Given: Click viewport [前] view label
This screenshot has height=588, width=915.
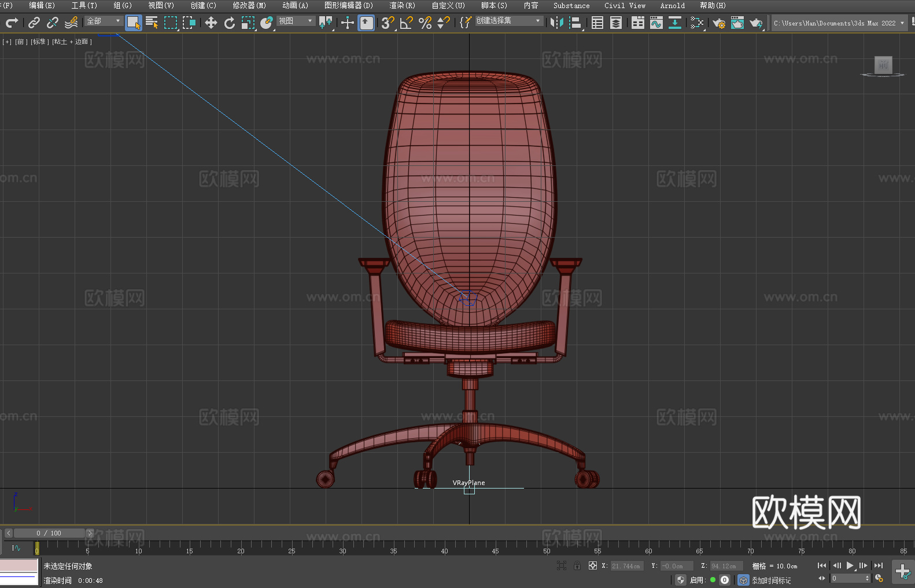Looking at the screenshot, I should click(21, 42).
